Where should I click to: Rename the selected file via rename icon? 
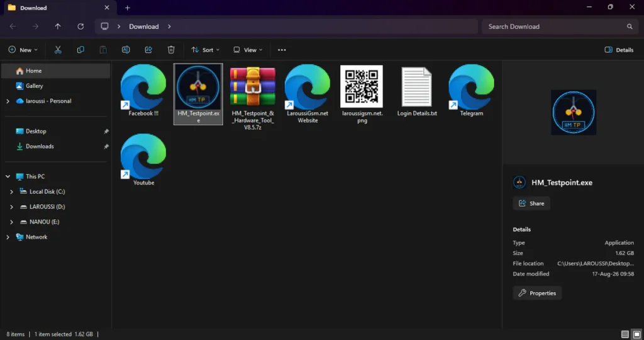point(126,50)
